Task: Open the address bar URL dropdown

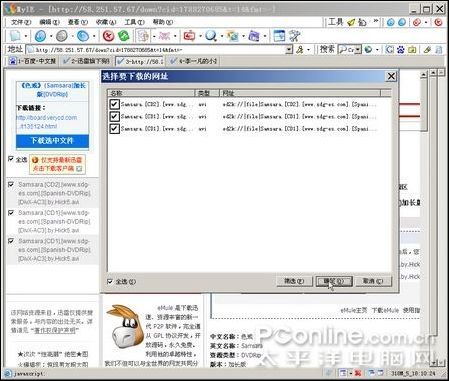Action: 289,50
